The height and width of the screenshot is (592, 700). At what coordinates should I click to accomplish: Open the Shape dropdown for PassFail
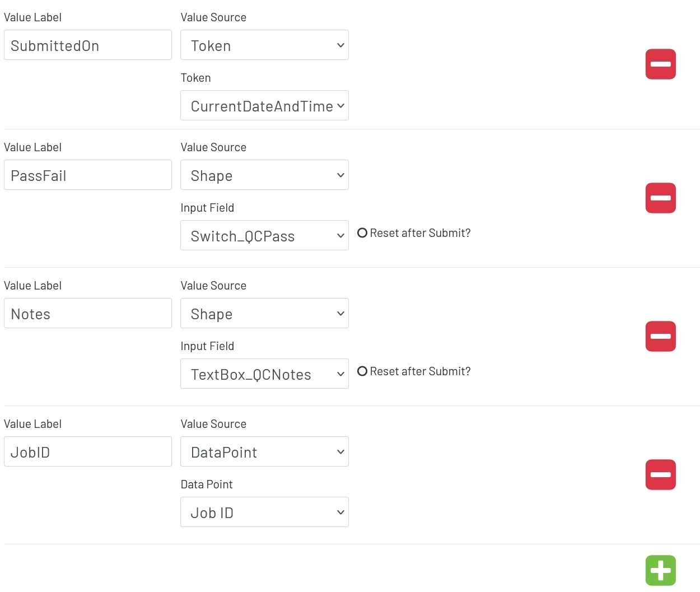click(x=264, y=175)
